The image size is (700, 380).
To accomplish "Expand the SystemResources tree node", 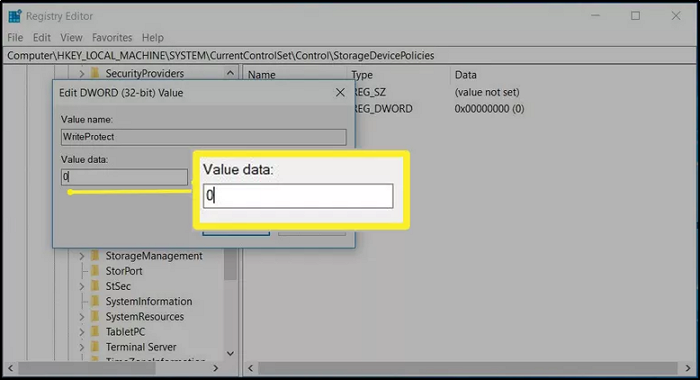I will 82,317.
